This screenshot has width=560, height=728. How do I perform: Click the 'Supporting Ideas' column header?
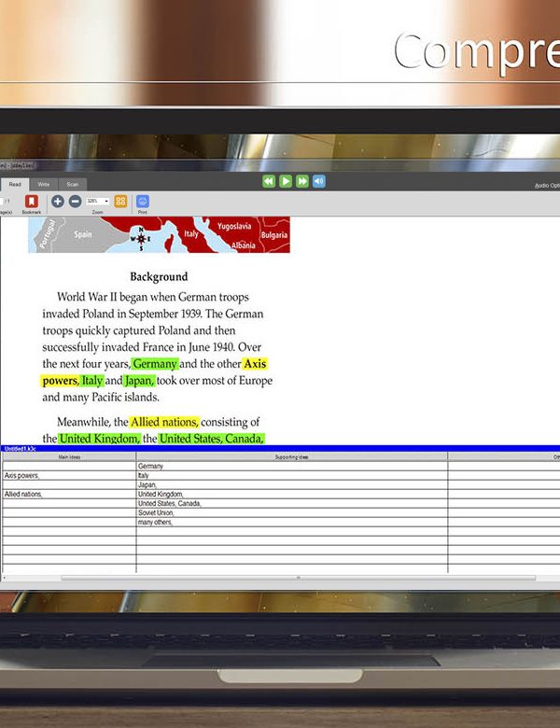[x=291, y=457]
